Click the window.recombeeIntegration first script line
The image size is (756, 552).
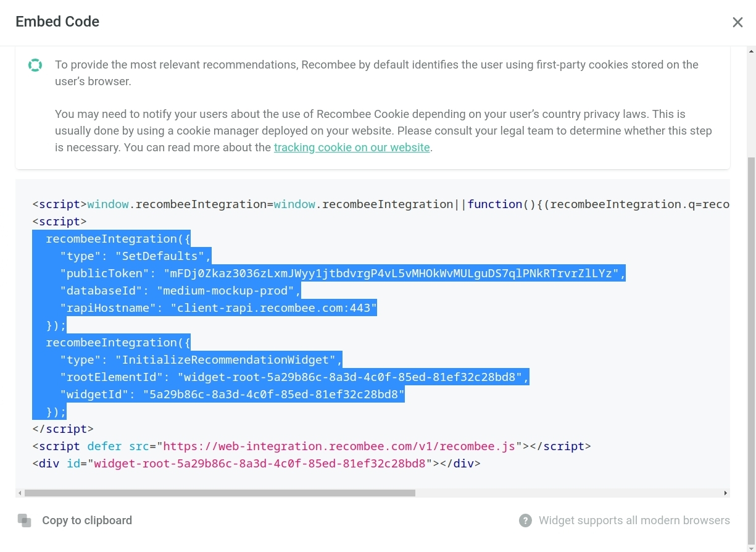(381, 204)
